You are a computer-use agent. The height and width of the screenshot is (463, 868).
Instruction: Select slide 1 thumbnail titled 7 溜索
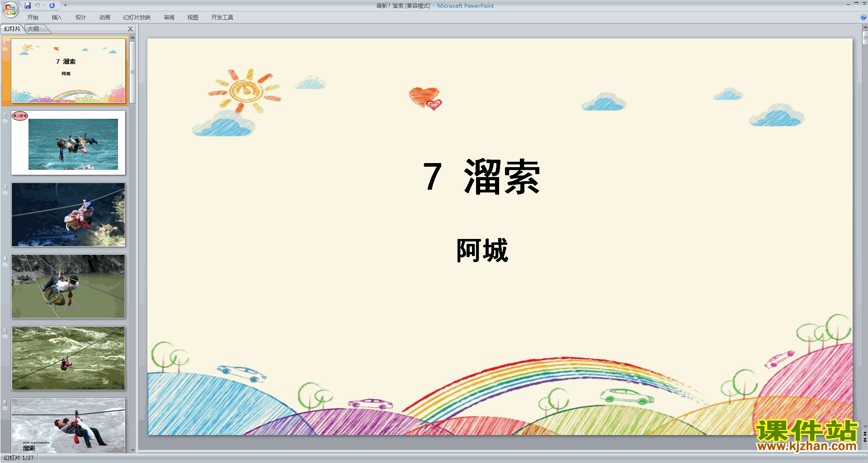(68, 71)
